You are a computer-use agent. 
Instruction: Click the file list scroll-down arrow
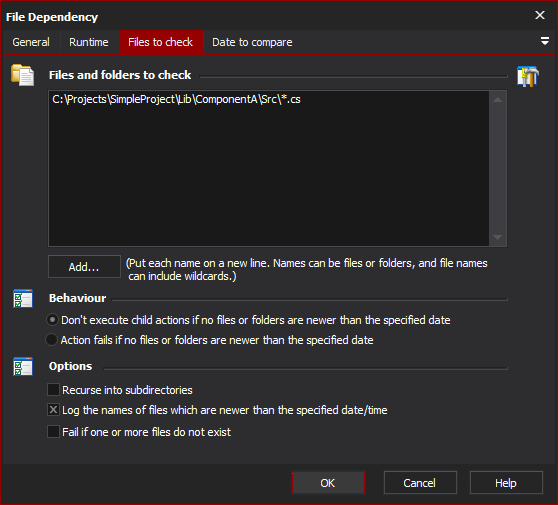(498, 237)
